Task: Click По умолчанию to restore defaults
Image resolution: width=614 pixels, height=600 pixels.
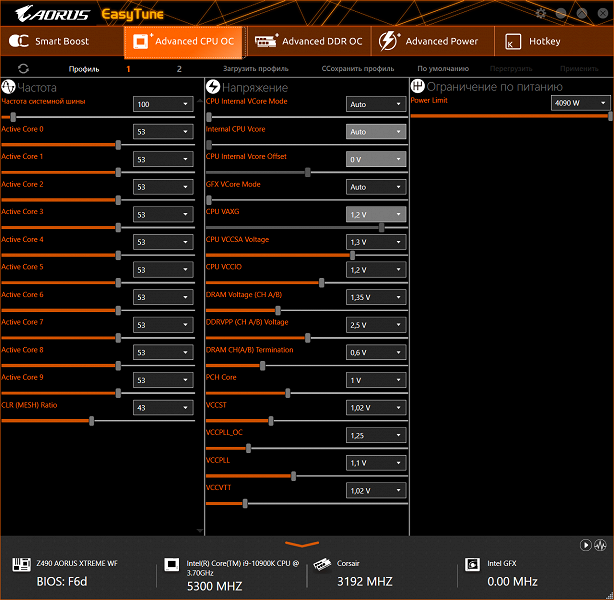Action: (x=443, y=69)
